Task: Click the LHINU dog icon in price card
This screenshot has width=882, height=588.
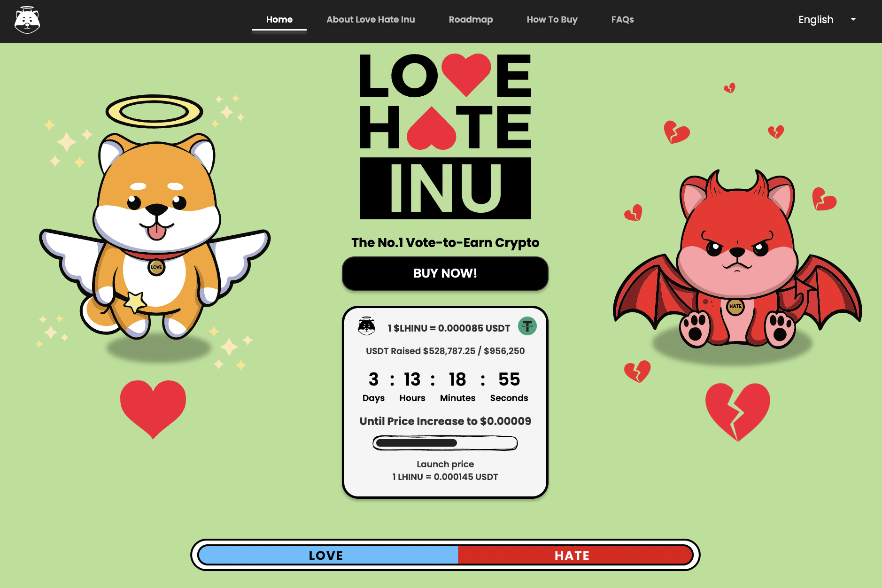Action: pyautogui.click(x=367, y=326)
